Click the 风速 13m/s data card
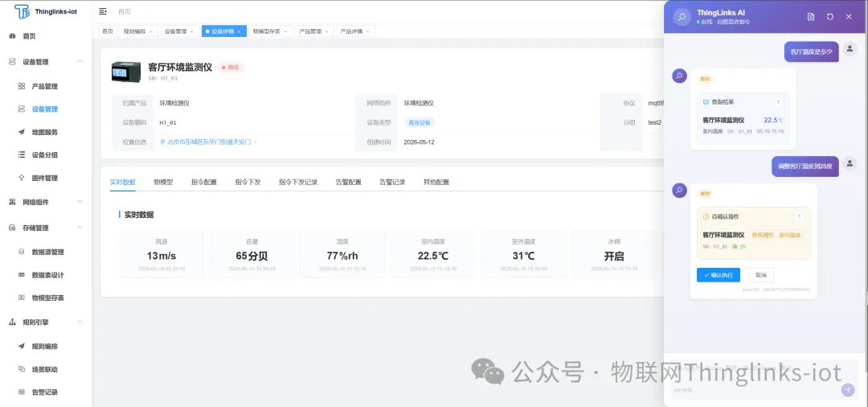The width and height of the screenshot is (868, 407). (x=162, y=254)
